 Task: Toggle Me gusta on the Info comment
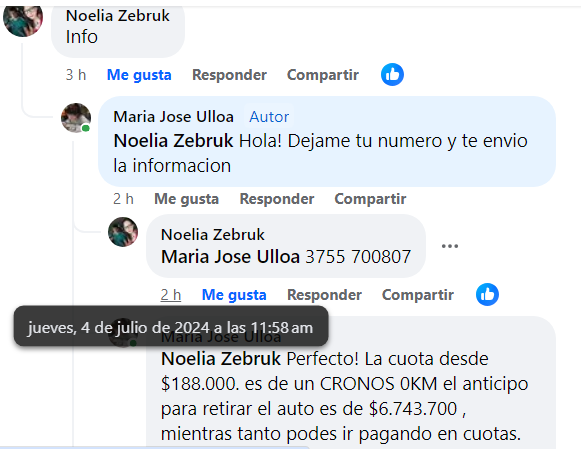click(139, 75)
